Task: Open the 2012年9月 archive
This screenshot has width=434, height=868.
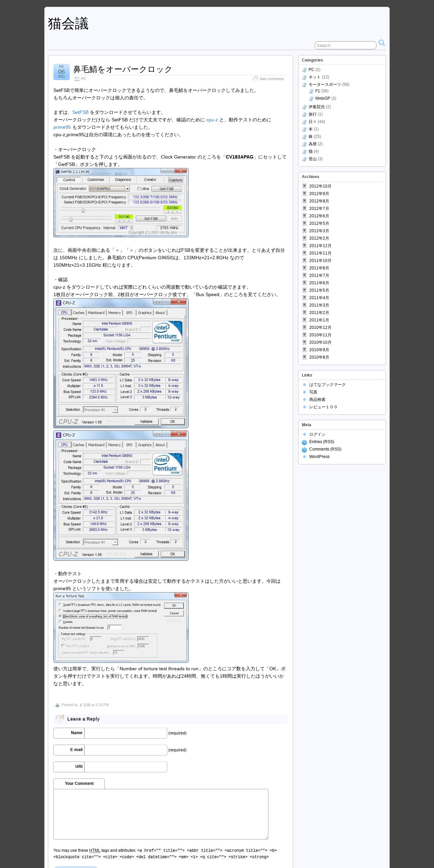Action: [x=319, y=194]
